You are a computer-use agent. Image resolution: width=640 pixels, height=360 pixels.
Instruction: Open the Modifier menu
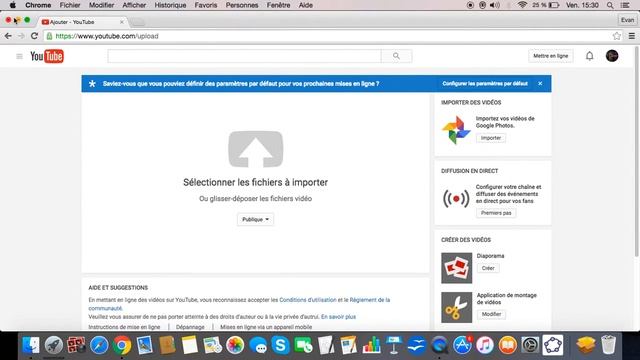click(101, 5)
